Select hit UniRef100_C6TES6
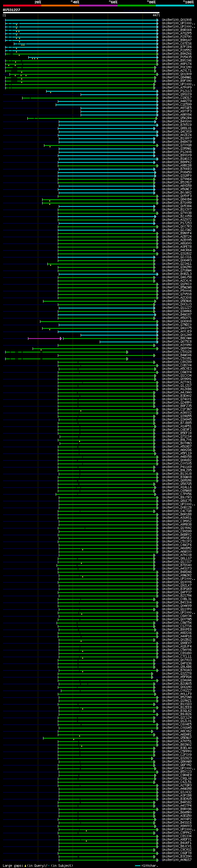Viewport: 197px width, 868px height. point(176,43)
